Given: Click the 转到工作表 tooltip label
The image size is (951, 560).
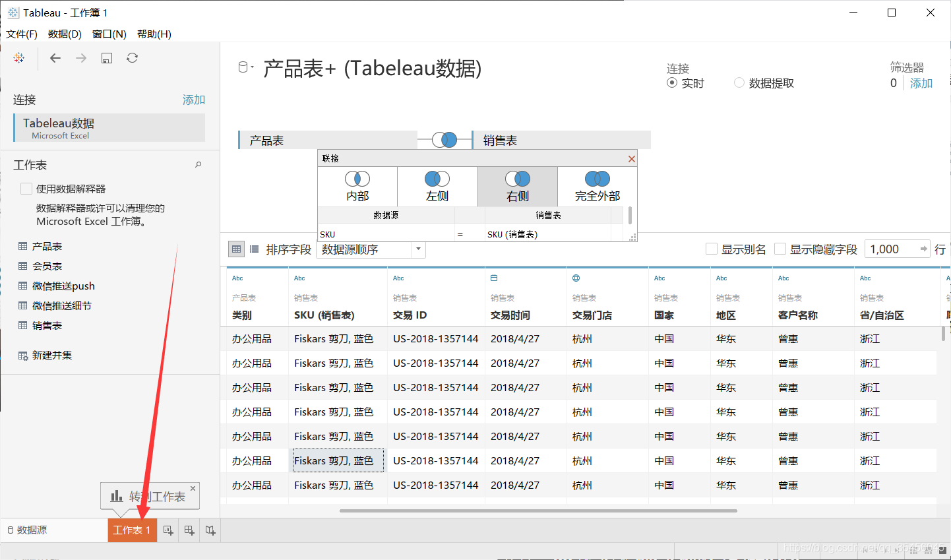Looking at the screenshot, I should [x=157, y=497].
